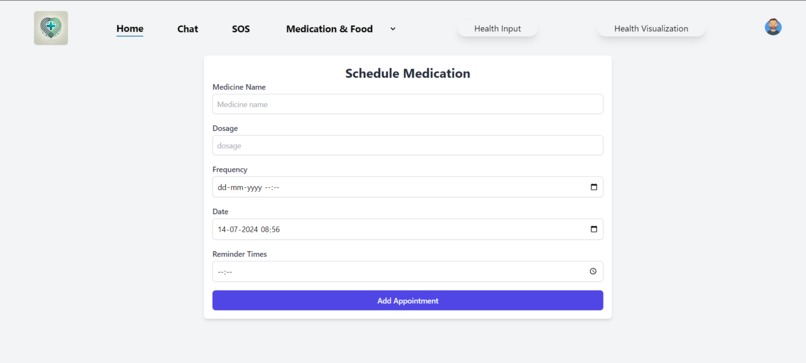Screen dimensions: 806x363
Task: Click the Health Visualization button
Action: (651, 29)
